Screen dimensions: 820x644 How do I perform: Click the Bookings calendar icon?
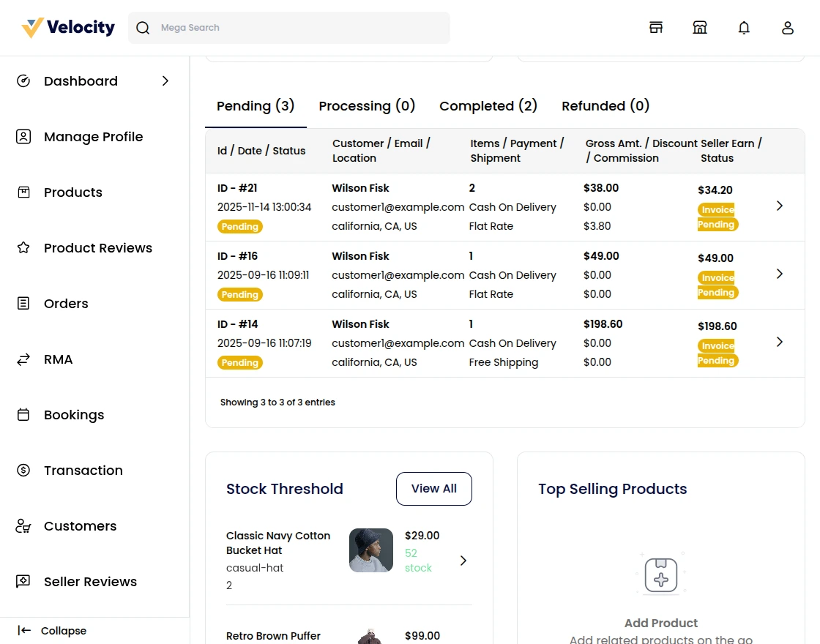coord(23,415)
